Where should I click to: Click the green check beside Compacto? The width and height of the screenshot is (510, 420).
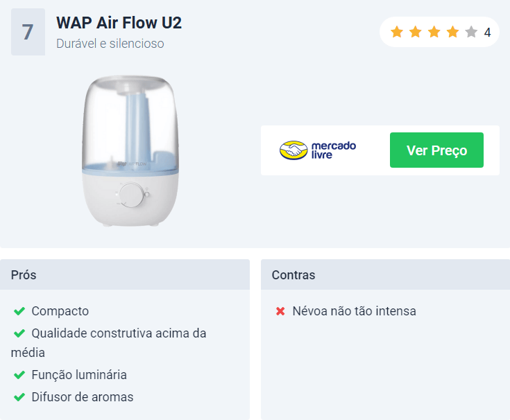[x=19, y=311]
